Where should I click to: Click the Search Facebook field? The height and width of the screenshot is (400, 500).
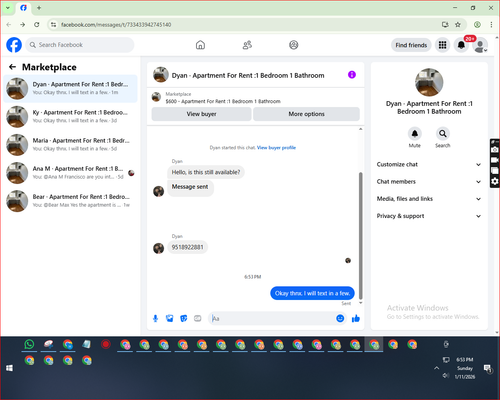[x=80, y=45]
